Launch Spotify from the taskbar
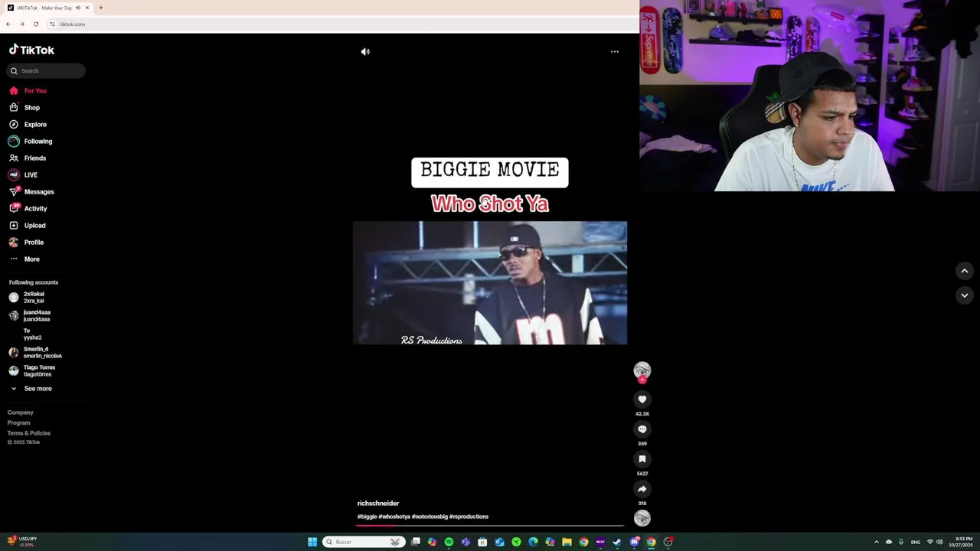The image size is (980, 551). (449, 542)
